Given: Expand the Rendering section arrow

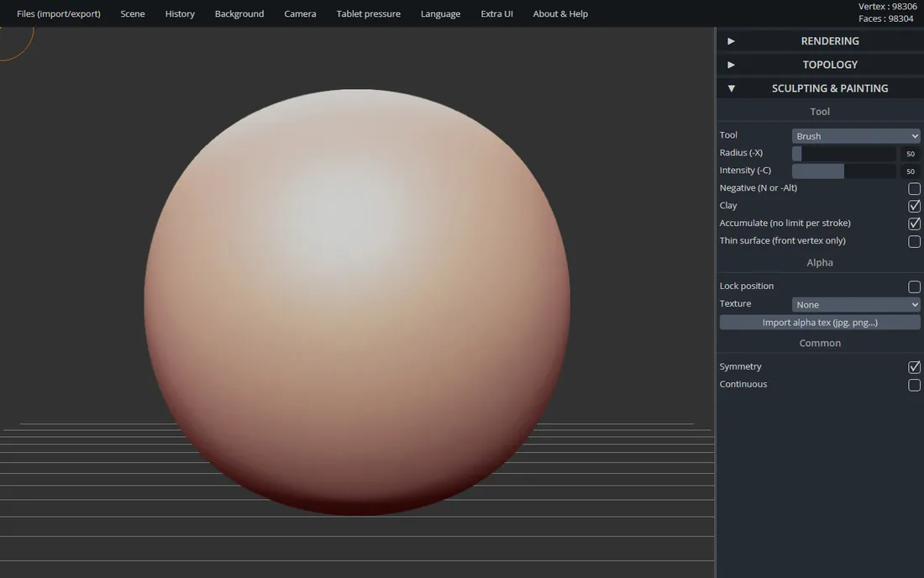Looking at the screenshot, I should pos(731,41).
